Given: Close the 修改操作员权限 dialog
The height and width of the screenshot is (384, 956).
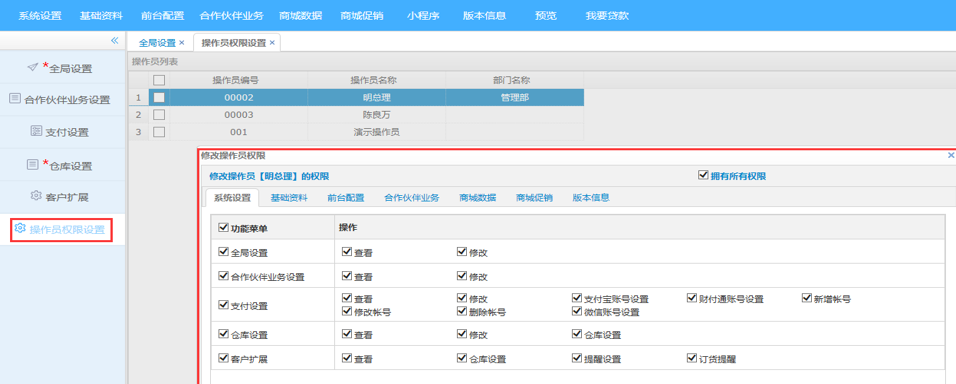Looking at the screenshot, I should pyautogui.click(x=951, y=156).
